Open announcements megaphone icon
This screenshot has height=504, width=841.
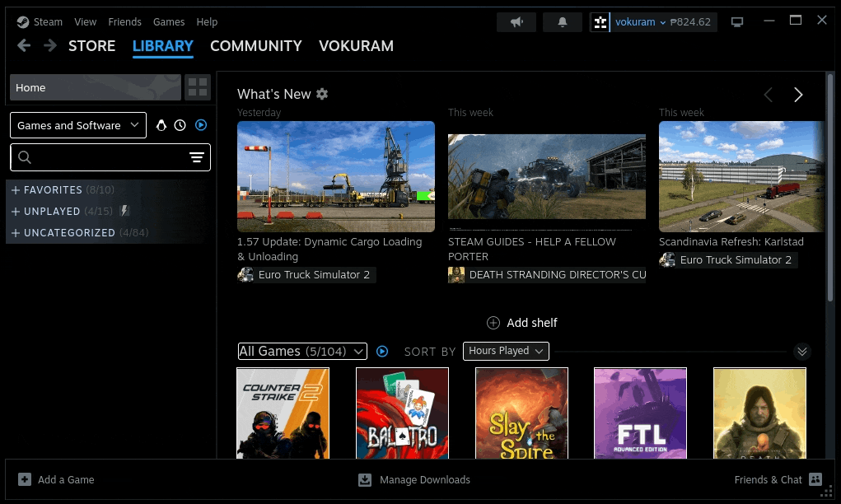tap(516, 22)
